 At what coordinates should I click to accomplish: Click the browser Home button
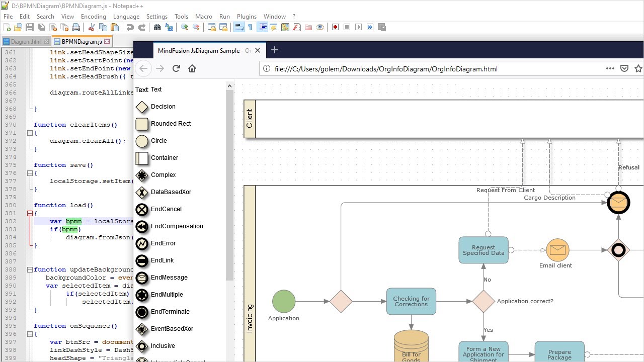pyautogui.click(x=192, y=68)
